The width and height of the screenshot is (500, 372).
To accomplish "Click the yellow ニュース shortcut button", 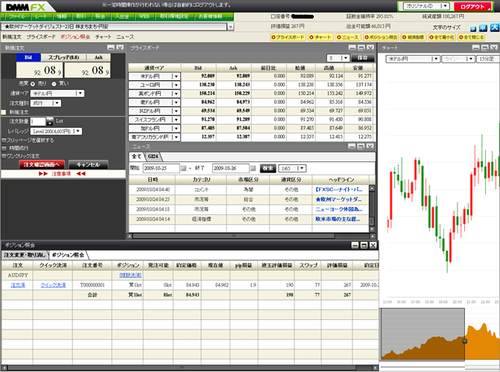I will tap(348, 37).
